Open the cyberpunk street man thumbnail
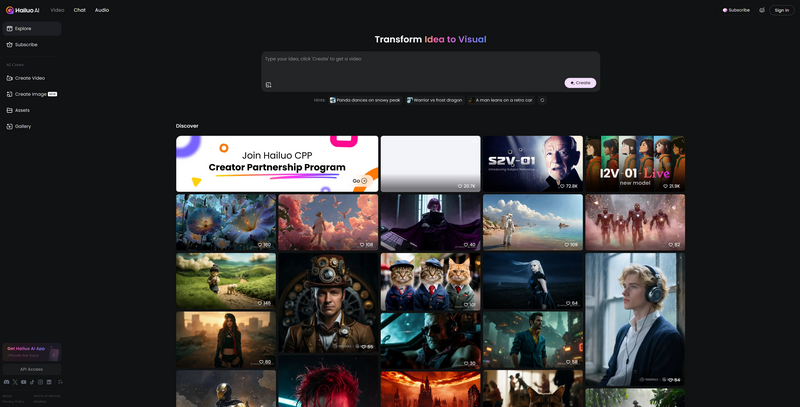Screen dimensions: 800x407 point(533,340)
